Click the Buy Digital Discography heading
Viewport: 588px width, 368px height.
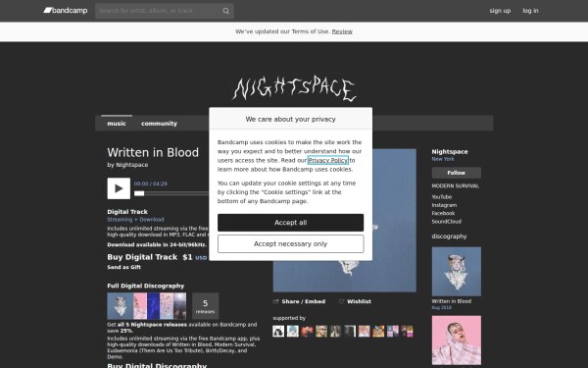click(157, 365)
